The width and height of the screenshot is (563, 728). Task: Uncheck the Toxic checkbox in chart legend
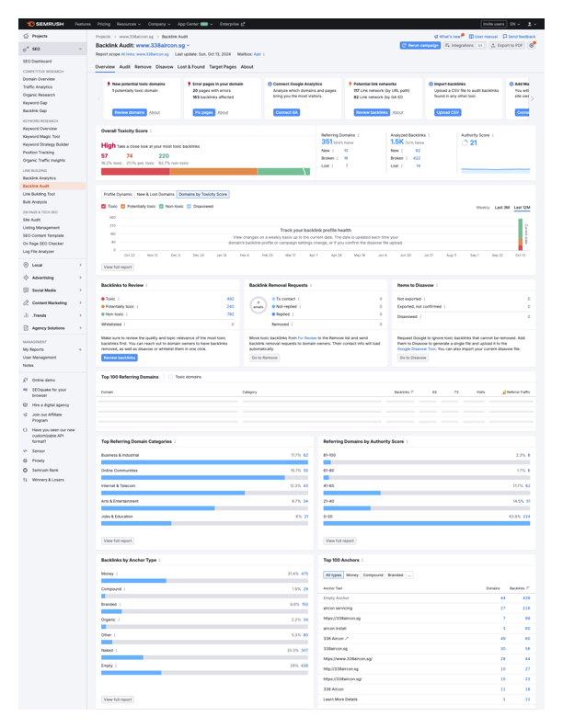[x=104, y=207]
